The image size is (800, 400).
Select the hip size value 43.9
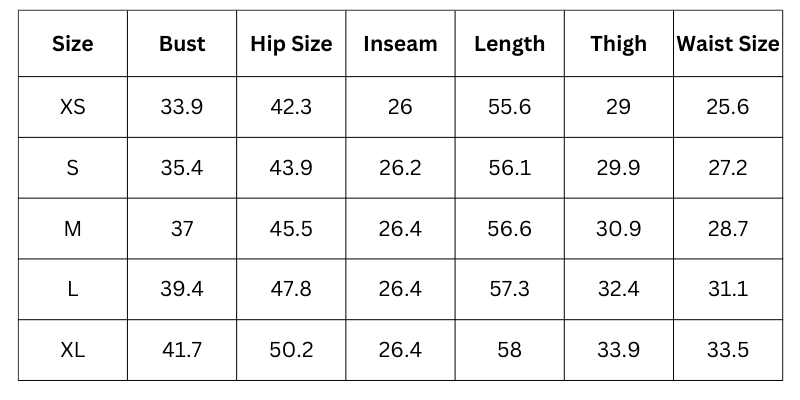coord(291,168)
